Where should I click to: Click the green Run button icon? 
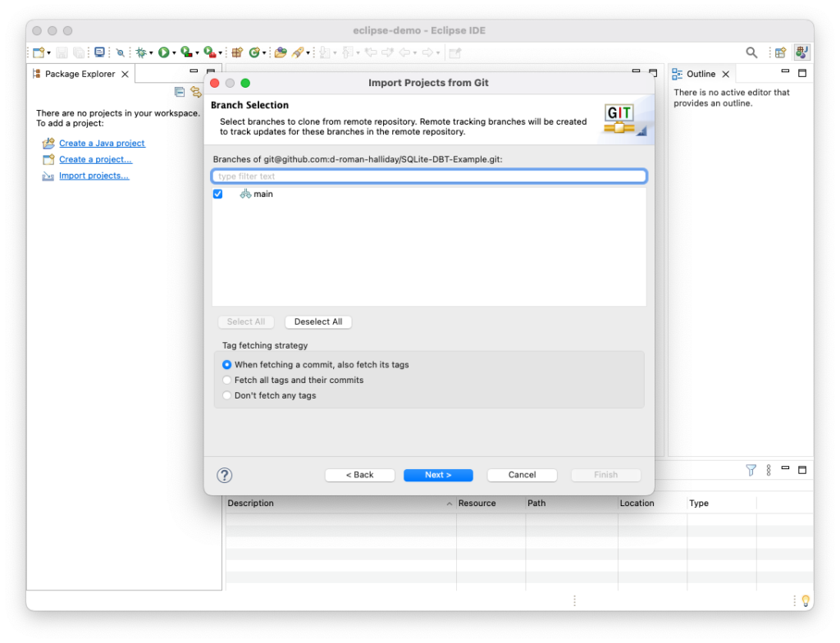click(164, 52)
